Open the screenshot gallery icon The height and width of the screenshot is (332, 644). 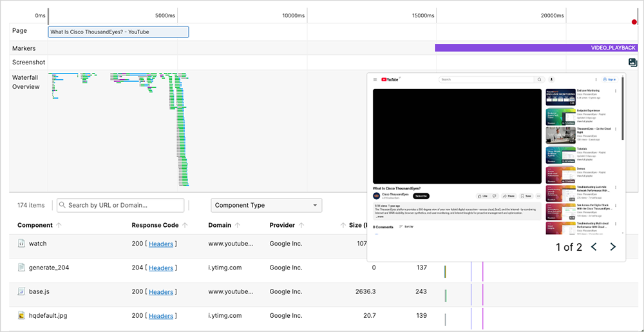[x=632, y=63]
